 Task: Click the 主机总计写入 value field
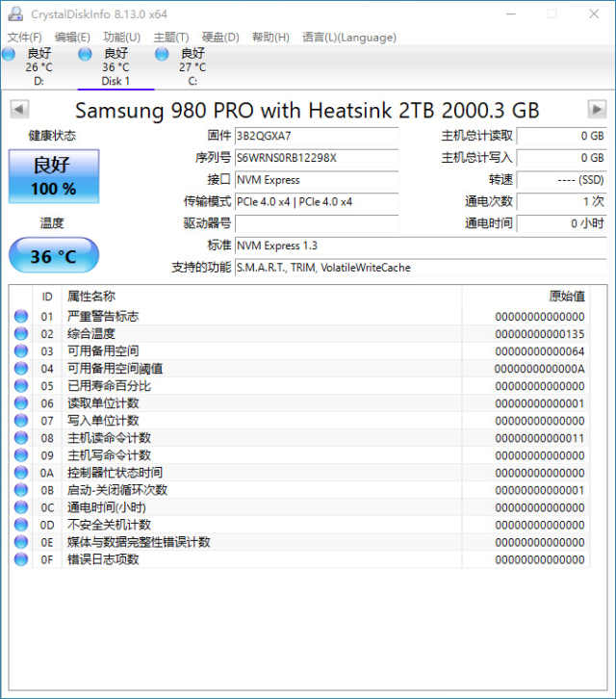coord(562,158)
